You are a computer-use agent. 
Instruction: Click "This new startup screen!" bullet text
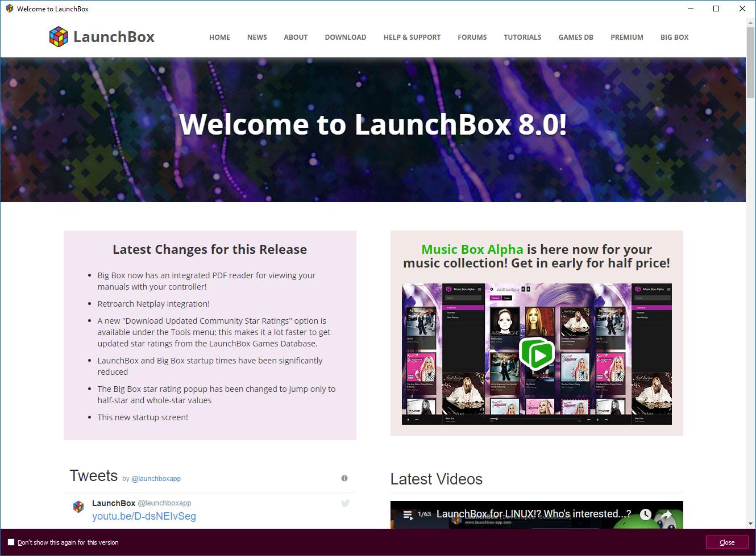pos(143,417)
